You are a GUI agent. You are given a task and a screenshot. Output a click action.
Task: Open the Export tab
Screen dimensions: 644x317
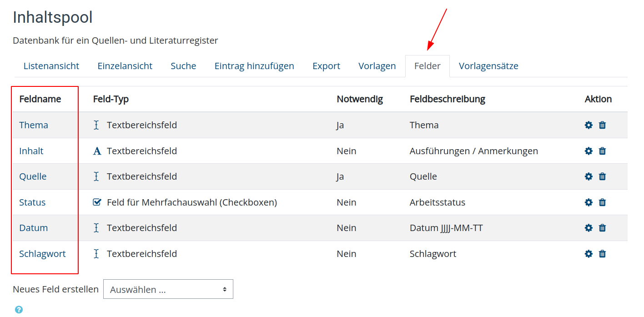[x=326, y=66]
